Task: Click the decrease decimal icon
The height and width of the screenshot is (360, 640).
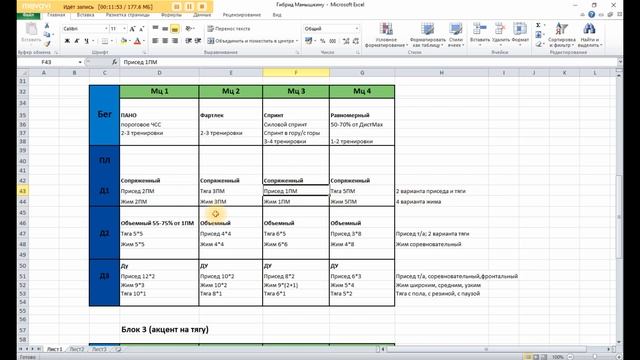Action: pos(356,41)
